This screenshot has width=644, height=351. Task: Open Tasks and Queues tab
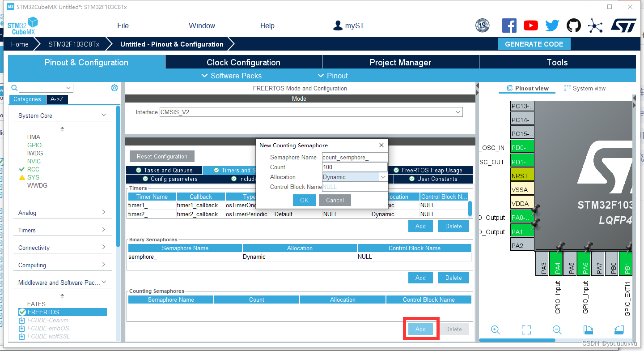pos(164,170)
